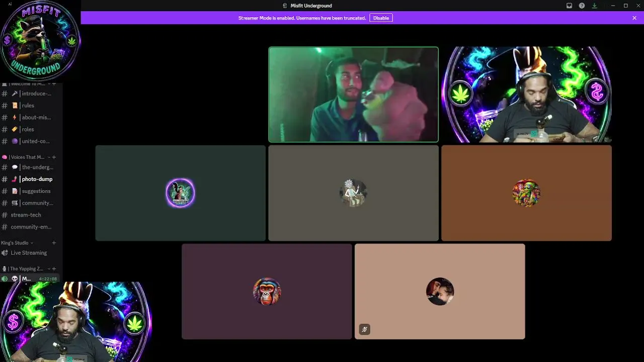Select the participant tile with monkey avatar

click(267, 292)
